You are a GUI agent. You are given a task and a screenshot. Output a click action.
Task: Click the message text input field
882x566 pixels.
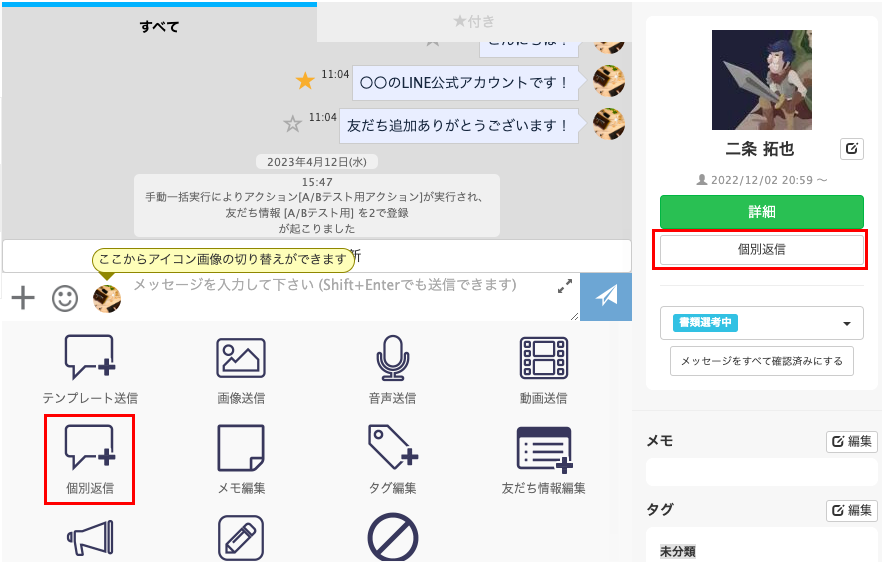340,298
